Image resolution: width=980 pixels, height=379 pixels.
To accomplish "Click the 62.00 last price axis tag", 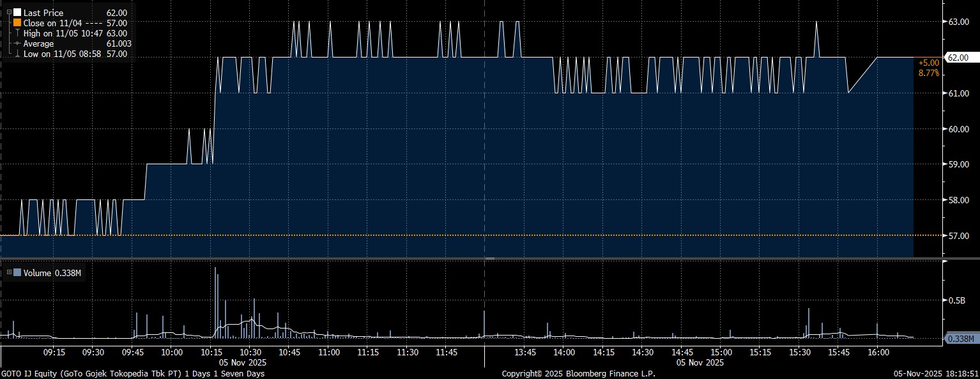I will 958,58.
